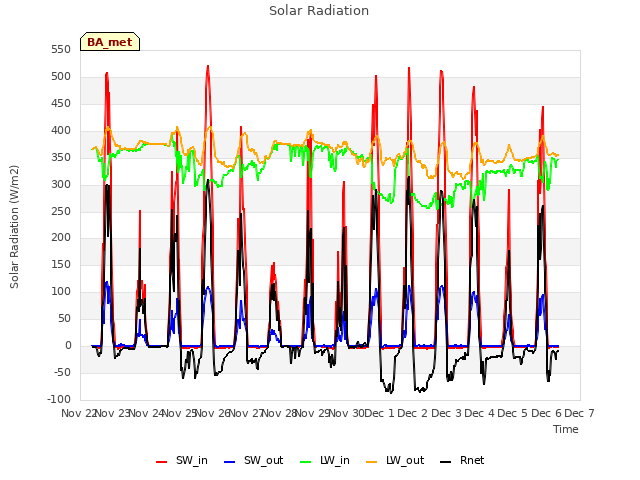Click the Solar Radiation (W/m2) axis label
The width and height of the screenshot is (640, 480).
click(14, 227)
